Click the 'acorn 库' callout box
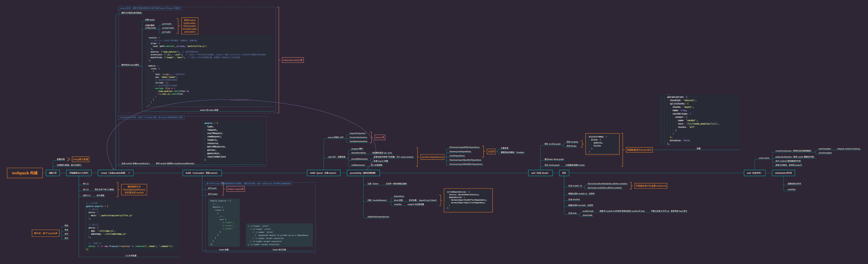Viewport: 868px width, 264px height. (x=380, y=137)
